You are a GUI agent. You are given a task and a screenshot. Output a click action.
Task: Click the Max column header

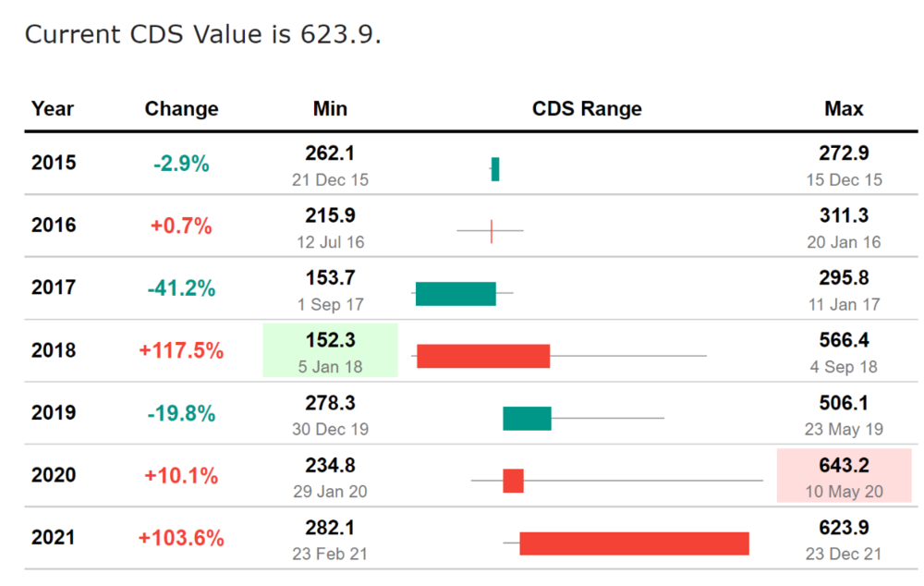844,109
